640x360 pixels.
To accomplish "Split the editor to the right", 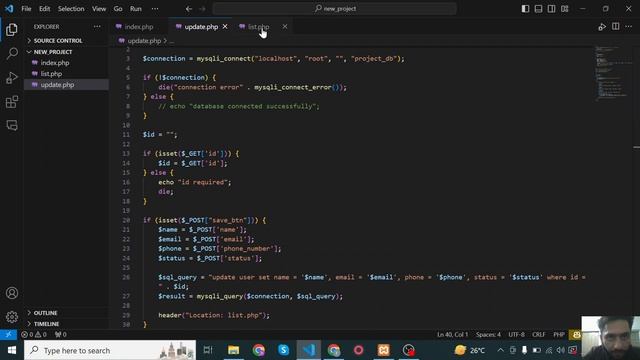I will (x=616, y=27).
